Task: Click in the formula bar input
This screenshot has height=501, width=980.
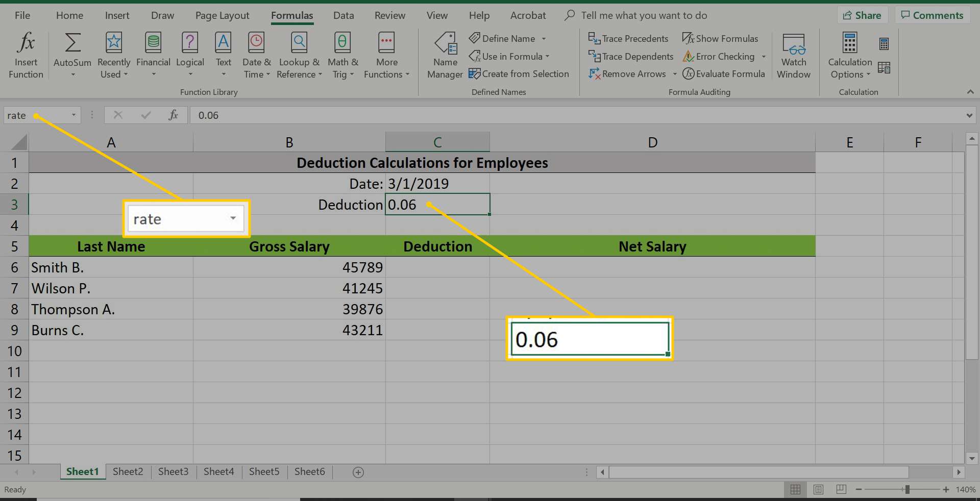Action: (577, 115)
